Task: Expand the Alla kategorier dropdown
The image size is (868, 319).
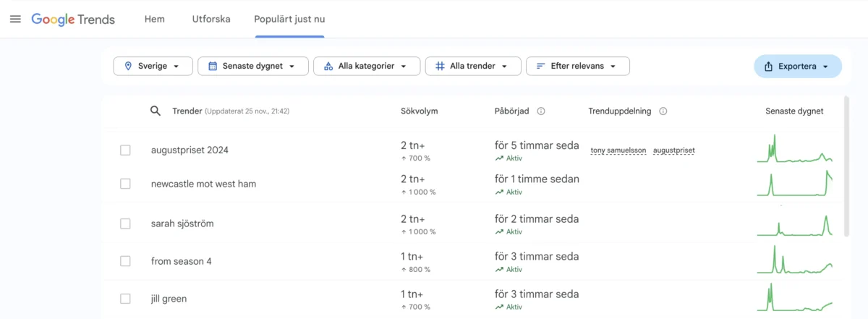Action: click(x=367, y=66)
